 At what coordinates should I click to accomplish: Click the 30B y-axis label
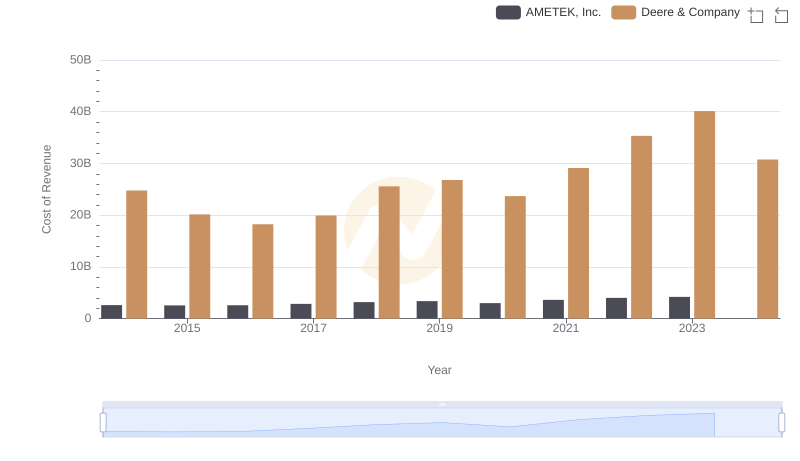coord(81,163)
